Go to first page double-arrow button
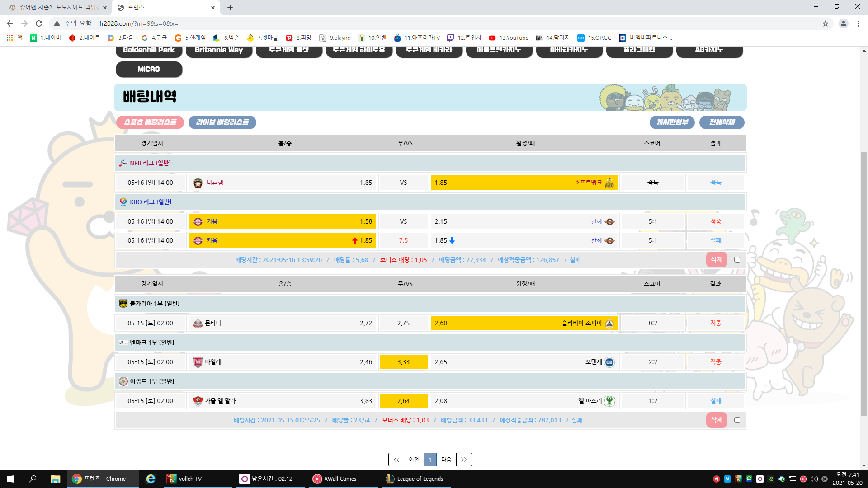This screenshot has width=868, height=488. 396,460
